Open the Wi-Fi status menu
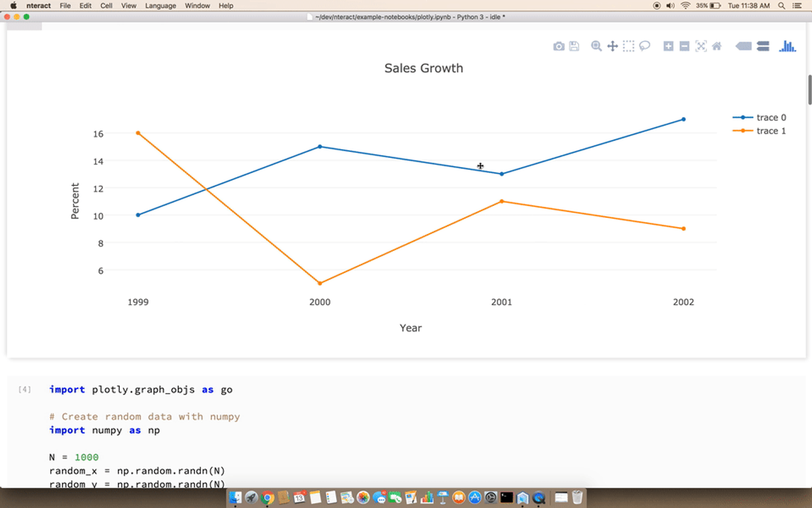Screen dimensions: 812x508 coord(685,5)
